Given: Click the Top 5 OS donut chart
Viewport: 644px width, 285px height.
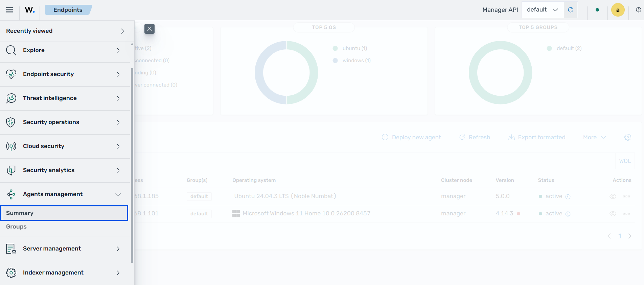Looking at the screenshot, I should pyautogui.click(x=286, y=73).
